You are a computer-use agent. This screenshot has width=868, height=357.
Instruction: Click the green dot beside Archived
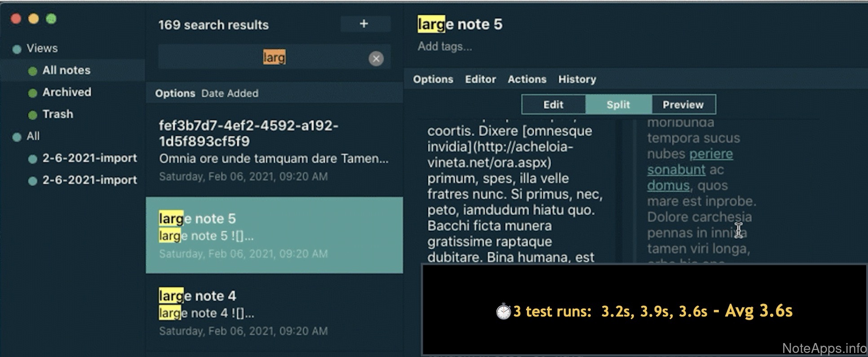32,93
